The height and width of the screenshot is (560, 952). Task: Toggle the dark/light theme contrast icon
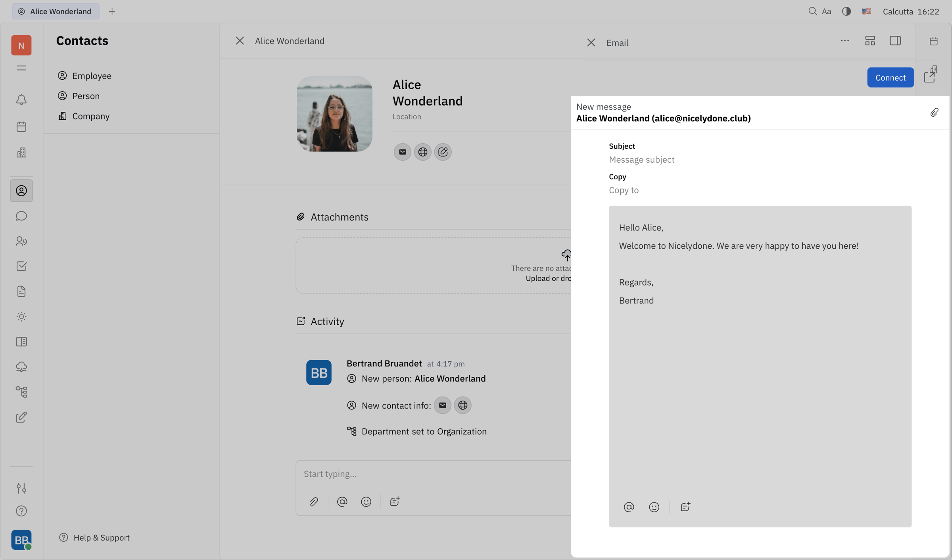846,11
